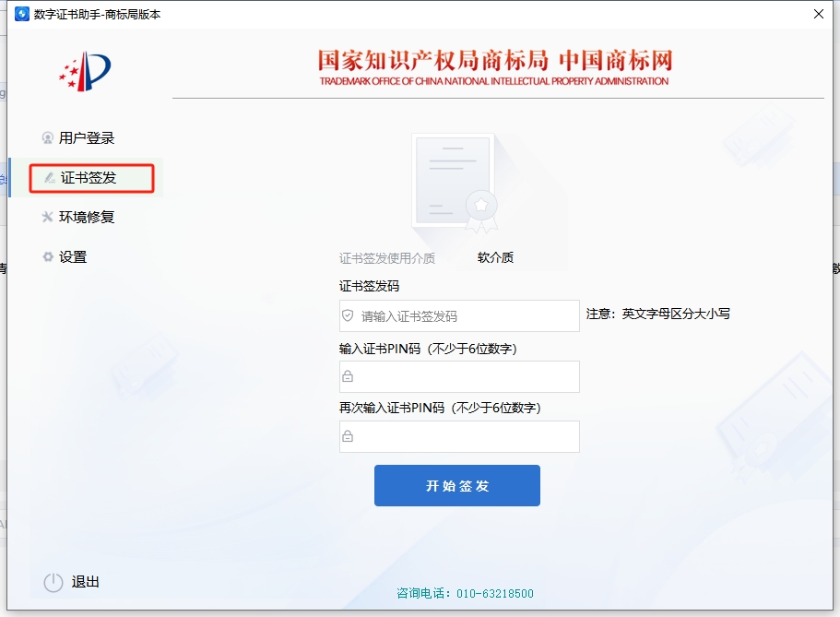Image resolution: width=840 pixels, height=617 pixels.
Task: Click the wrench icon for 环境修复
Action: point(48,218)
